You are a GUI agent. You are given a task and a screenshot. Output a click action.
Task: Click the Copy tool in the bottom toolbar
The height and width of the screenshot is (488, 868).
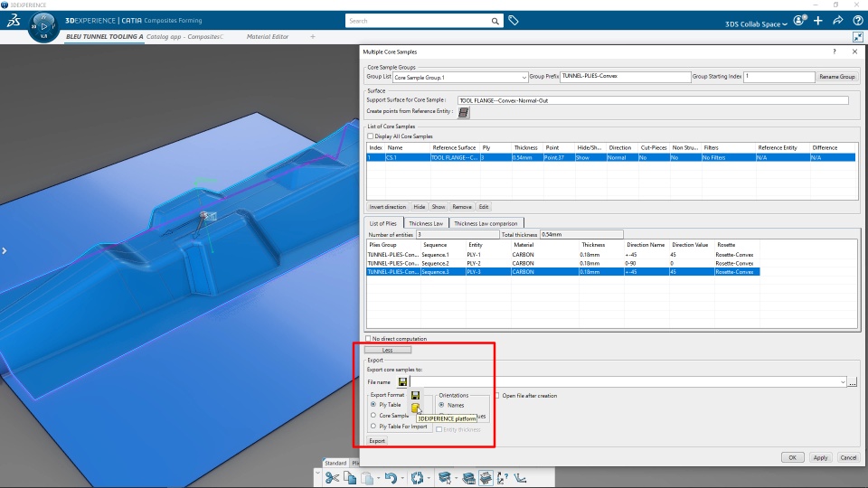[350, 477]
